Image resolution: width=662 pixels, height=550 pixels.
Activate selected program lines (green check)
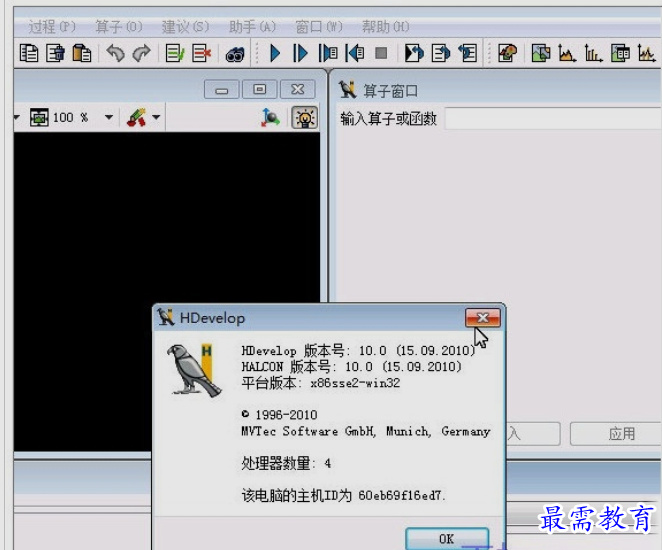click(175, 54)
